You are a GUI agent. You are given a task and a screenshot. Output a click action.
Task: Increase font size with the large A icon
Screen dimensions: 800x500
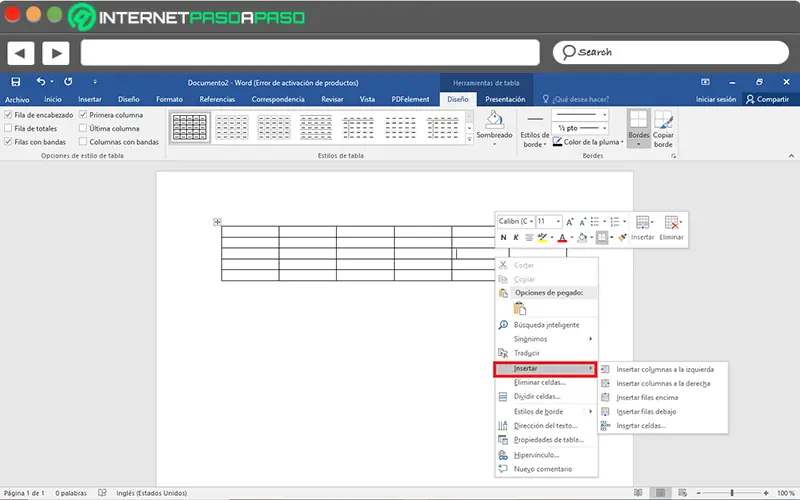(x=569, y=221)
